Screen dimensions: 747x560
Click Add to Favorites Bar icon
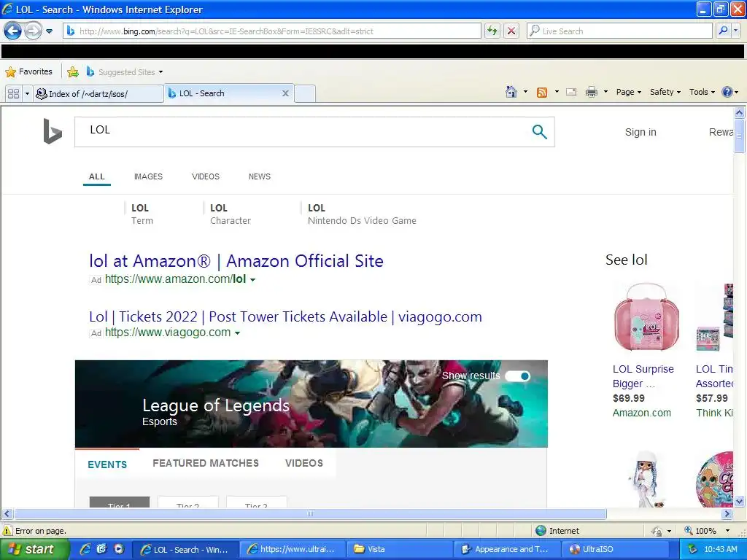pos(73,72)
